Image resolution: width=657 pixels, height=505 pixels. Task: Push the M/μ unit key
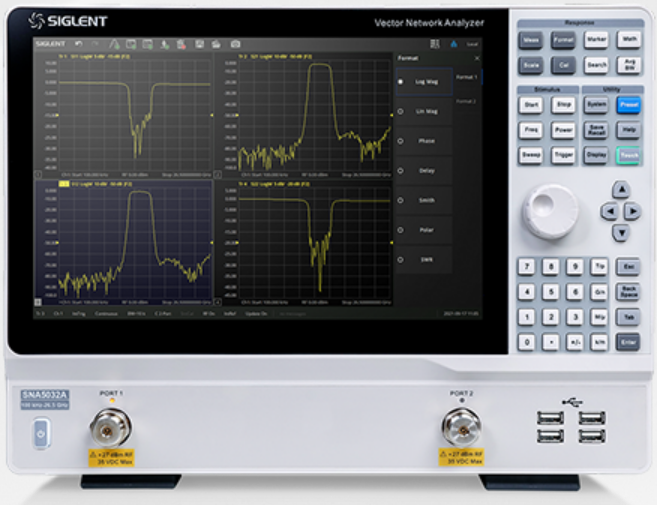[x=600, y=317]
